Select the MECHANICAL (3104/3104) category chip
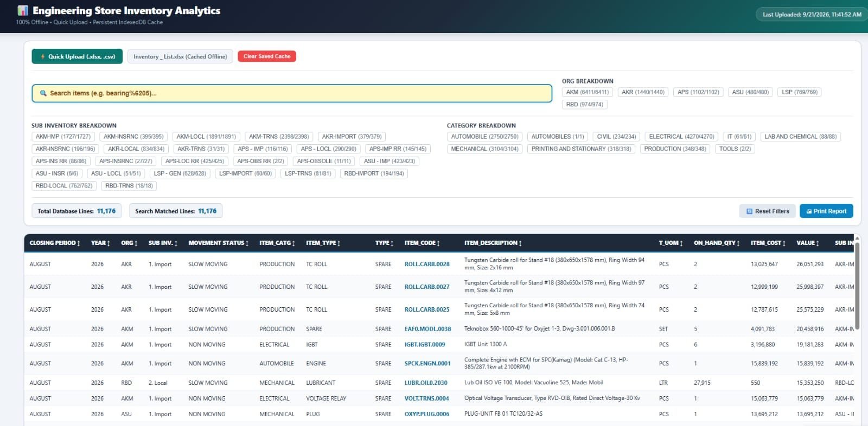The width and height of the screenshot is (868, 426). pyautogui.click(x=484, y=149)
